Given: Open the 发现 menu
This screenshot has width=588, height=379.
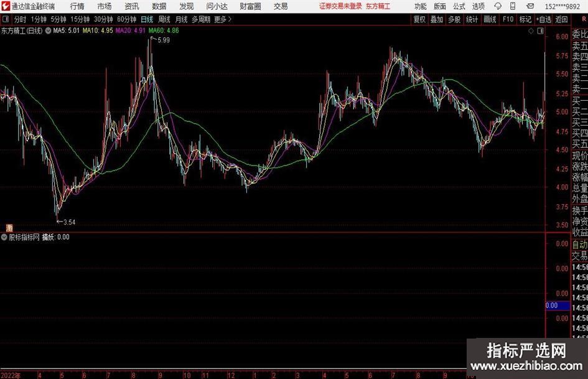Looking at the screenshot, I should point(187,6).
